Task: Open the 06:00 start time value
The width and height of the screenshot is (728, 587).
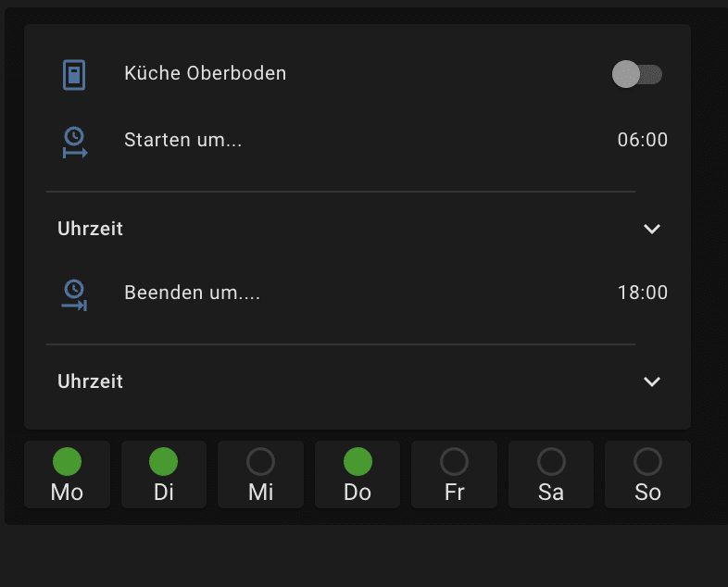Action: pos(642,141)
